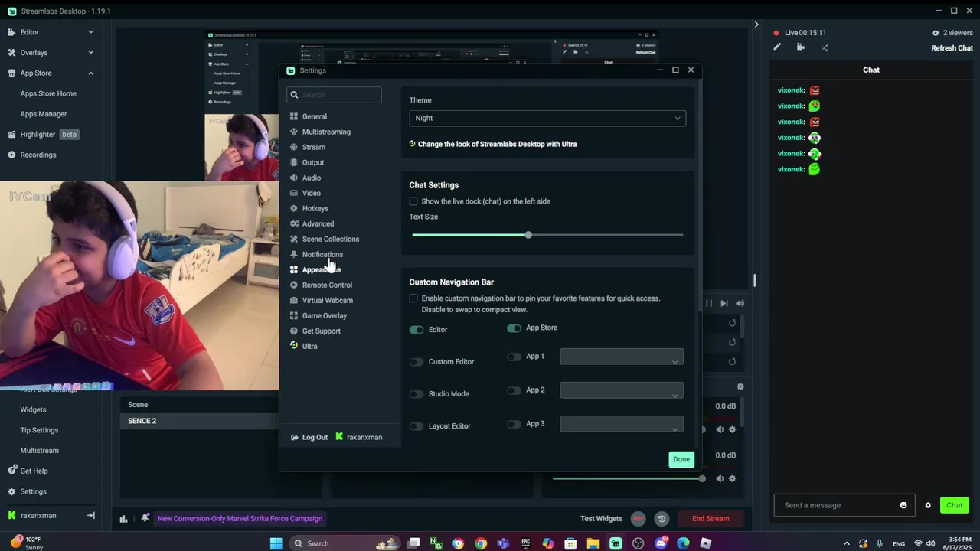Screen dimensions: 980x551
Task: Select Advanced settings category
Action: coord(312,223)
